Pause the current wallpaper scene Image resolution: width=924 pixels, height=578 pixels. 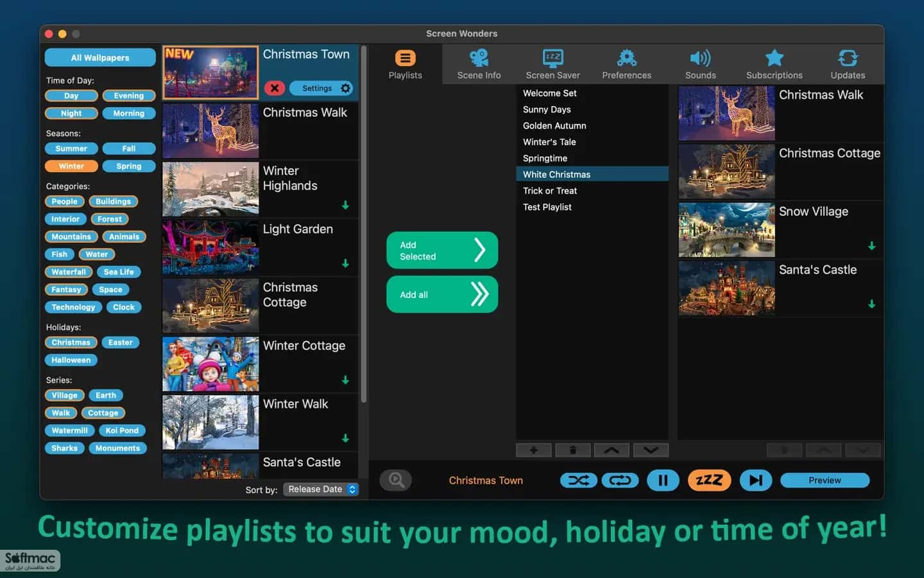[x=663, y=480]
